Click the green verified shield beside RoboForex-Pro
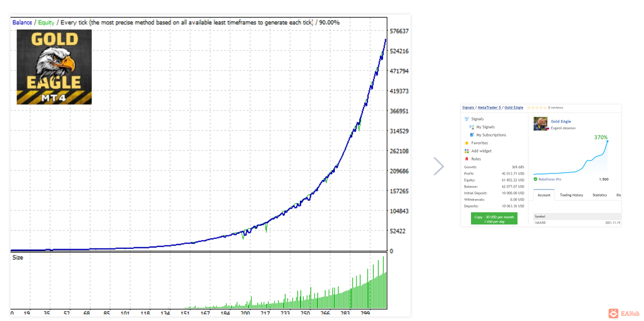This screenshot has width=644, height=321. coord(535,179)
